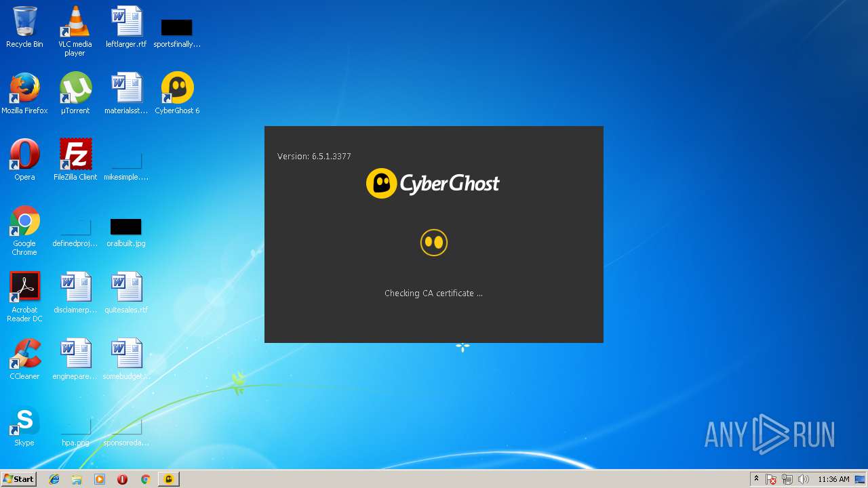This screenshot has height=488, width=868.
Task: Click the CyberGhost 6 desktop shortcut
Action: tap(177, 94)
